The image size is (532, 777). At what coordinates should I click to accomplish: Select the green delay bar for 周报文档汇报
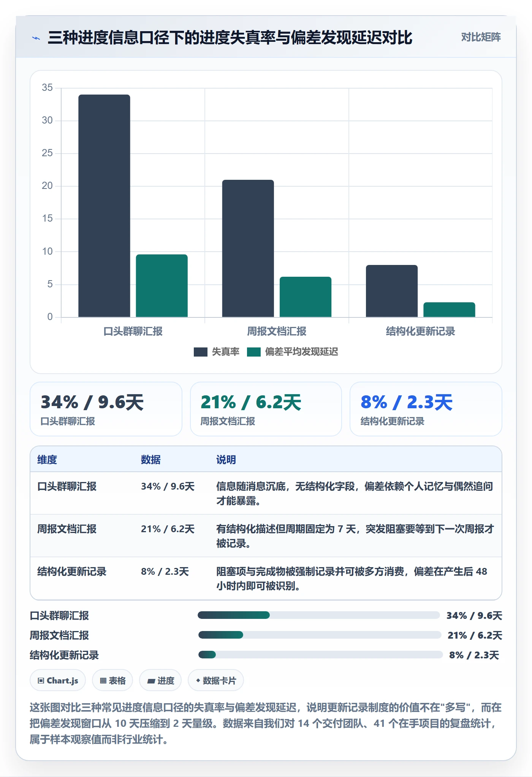pos(306,297)
